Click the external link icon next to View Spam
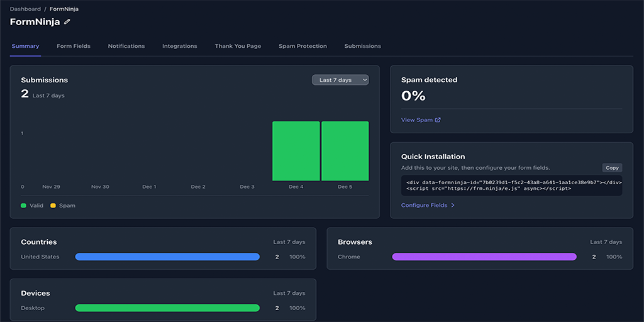This screenshot has width=644, height=322. coord(438,120)
